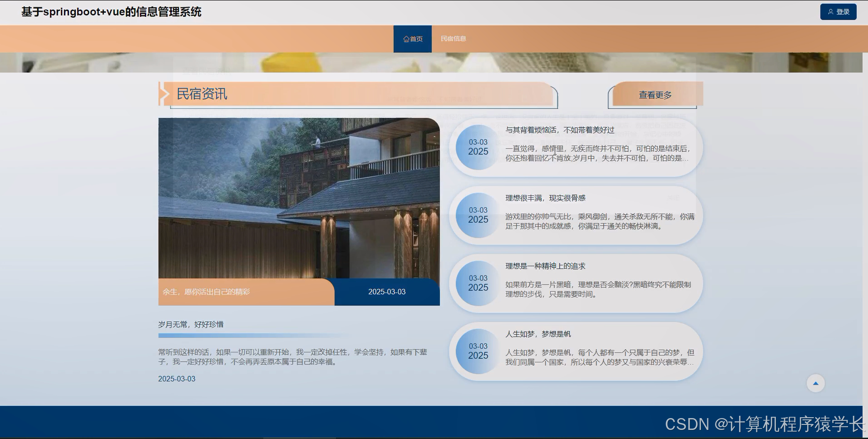
Task: Click the date badge on the last news item 人生如梦
Action: pos(478,351)
